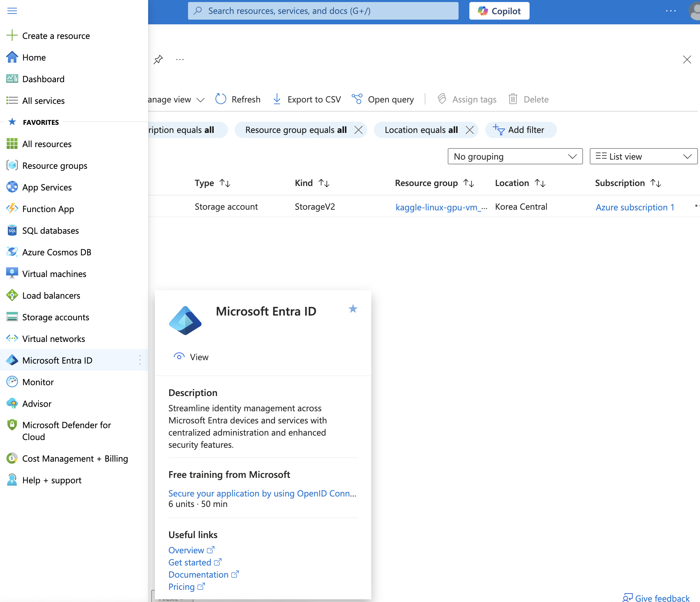This screenshot has height=602, width=700.
Task: Click the Azure Cosmos DB icon
Action: pos(12,252)
